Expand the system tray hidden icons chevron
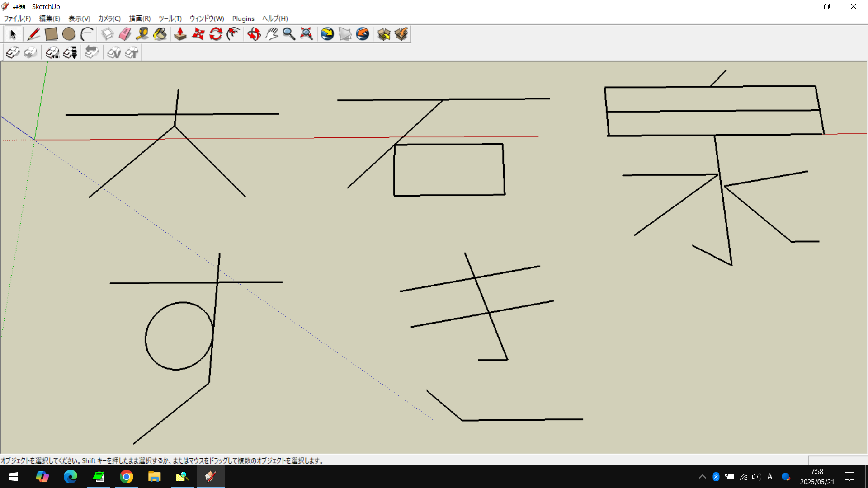Image resolution: width=868 pixels, height=488 pixels. pos(702,477)
